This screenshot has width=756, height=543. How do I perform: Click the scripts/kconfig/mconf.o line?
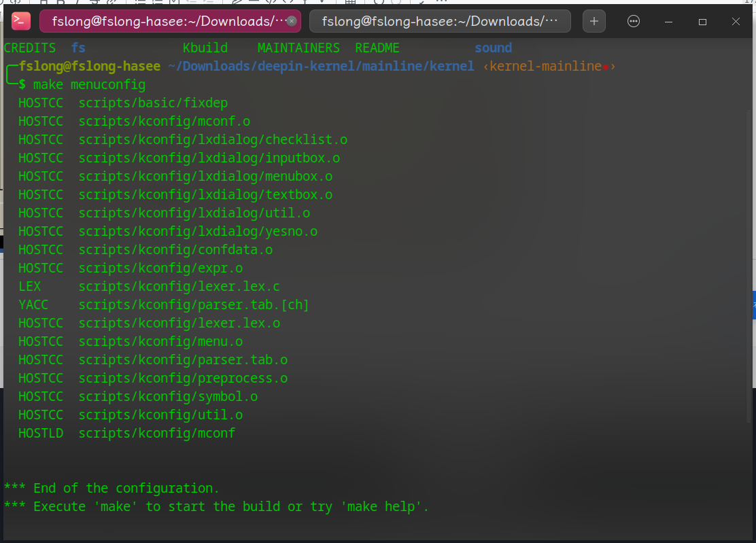135,122
